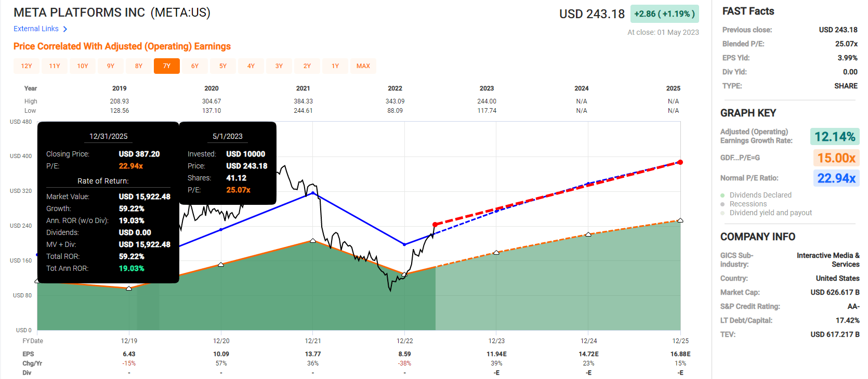
Task: Select the 8Y time range tab
Action: coord(139,66)
